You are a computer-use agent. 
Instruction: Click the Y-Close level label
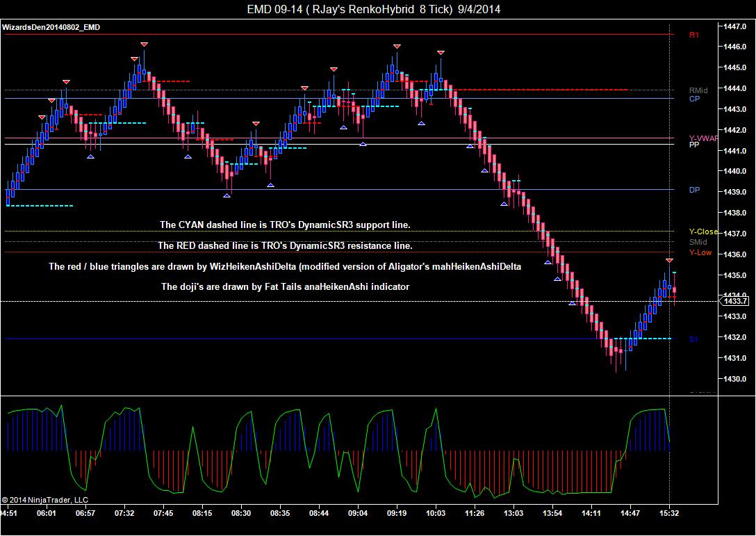703,232
